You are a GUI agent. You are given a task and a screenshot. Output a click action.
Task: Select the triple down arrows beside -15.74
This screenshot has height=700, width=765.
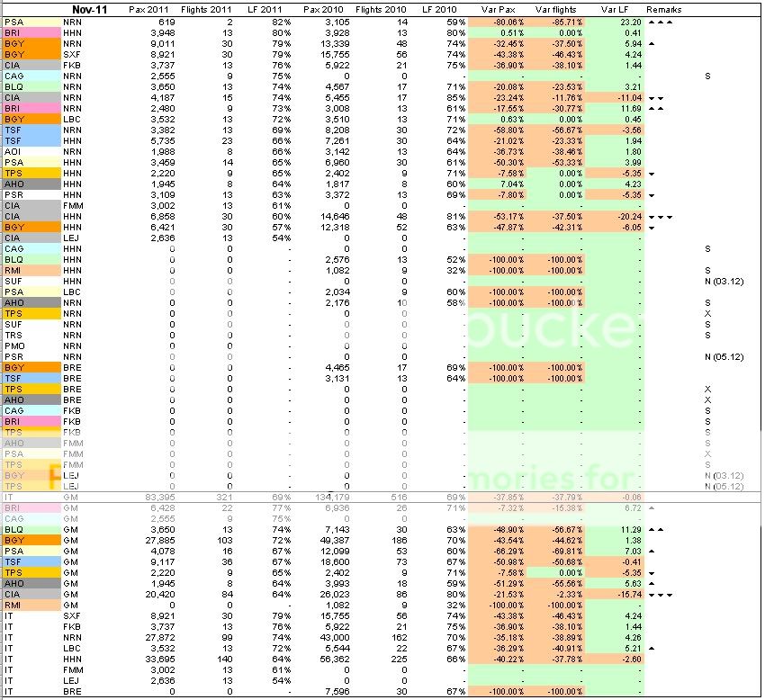click(660, 595)
